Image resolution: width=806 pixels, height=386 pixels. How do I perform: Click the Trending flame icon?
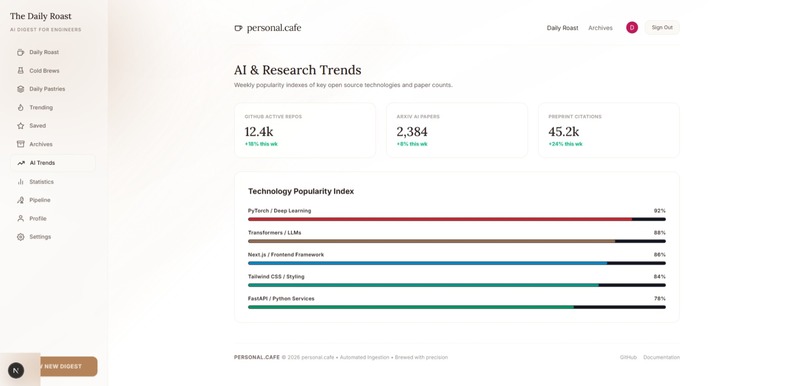click(x=21, y=107)
